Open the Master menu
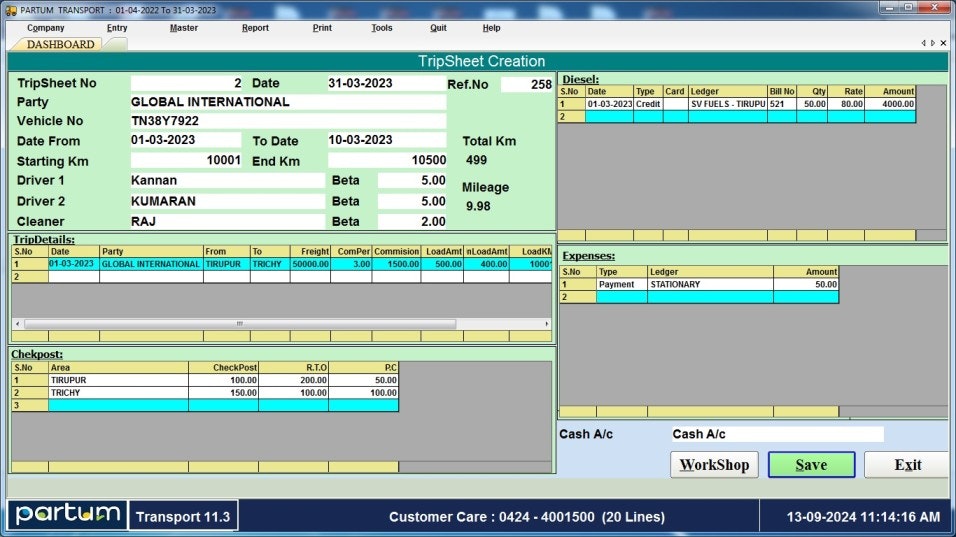This screenshot has height=537, width=956. 184,28
